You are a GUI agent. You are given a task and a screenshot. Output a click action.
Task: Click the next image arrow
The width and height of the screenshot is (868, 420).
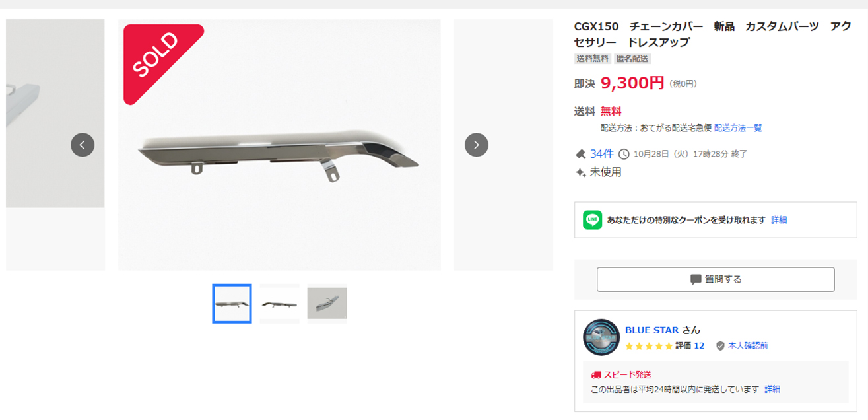(476, 145)
